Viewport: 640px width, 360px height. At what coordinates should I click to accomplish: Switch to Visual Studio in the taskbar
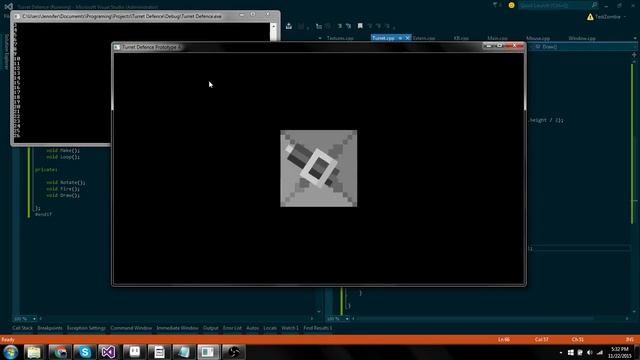108,352
